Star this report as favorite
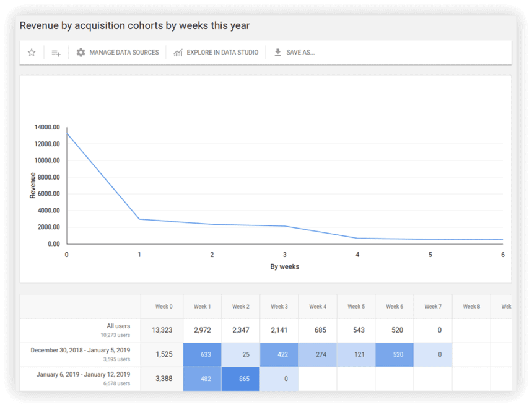This screenshot has width=532, height=407. coord(32,53)
